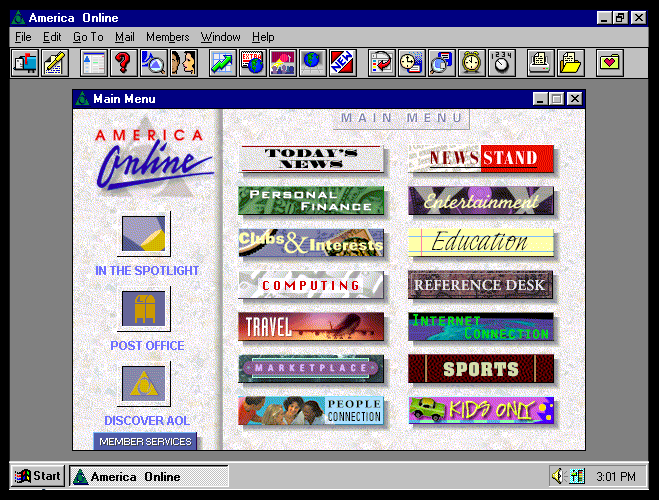Viewport: 659px width, 500px height.
Task: Open the Members menu
Action: coord(168,37)
